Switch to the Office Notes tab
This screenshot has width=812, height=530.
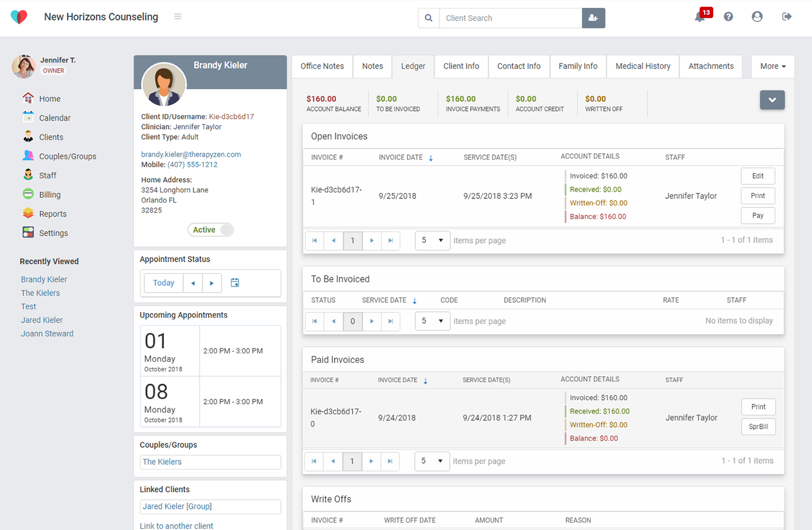pyautogui.click(x=322, y=66)
